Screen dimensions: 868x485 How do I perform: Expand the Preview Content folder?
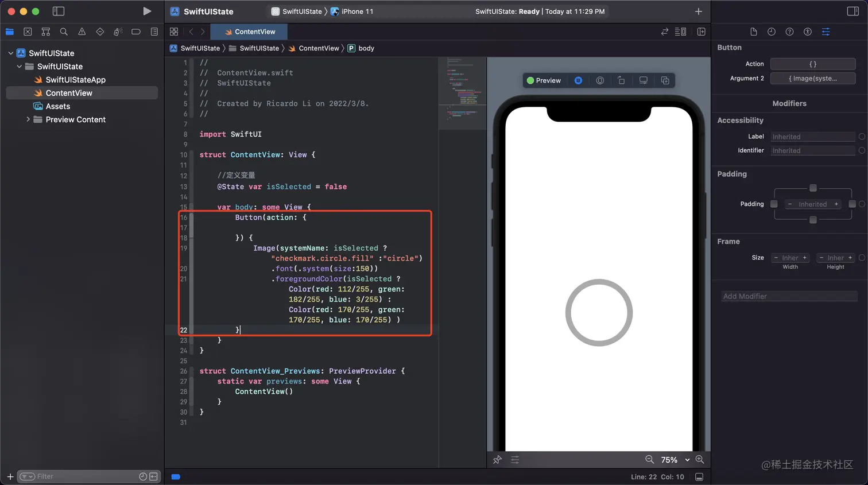tap(28, 119)
